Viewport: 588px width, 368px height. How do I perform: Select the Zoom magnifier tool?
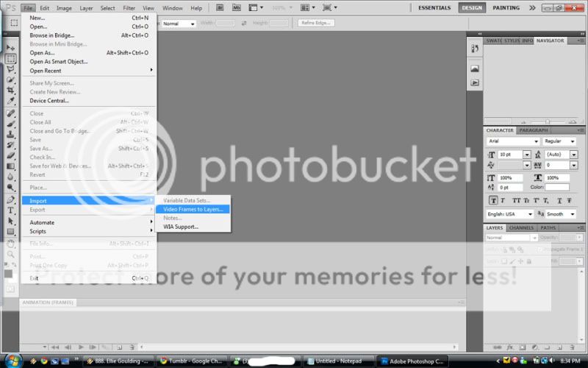[x=11, y=254]
